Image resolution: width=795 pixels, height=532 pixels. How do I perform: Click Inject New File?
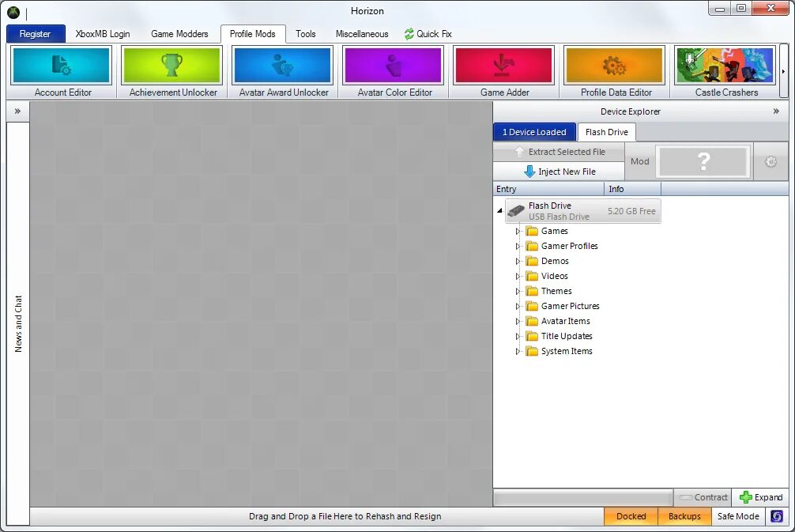(x=559, y=172)
